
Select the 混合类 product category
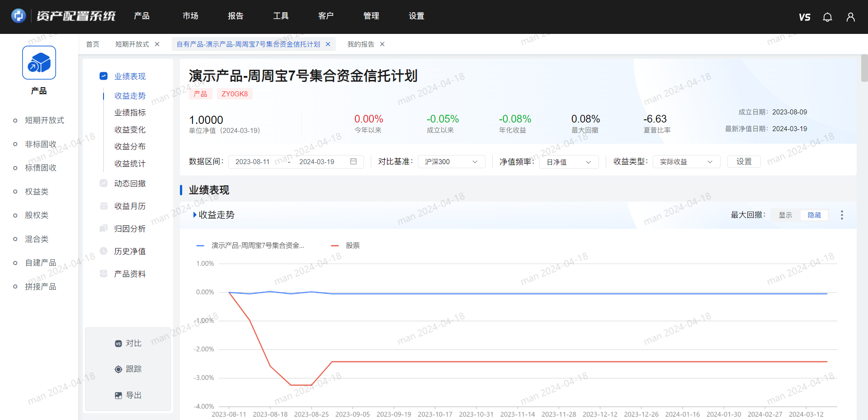click(x=37, y=239)
